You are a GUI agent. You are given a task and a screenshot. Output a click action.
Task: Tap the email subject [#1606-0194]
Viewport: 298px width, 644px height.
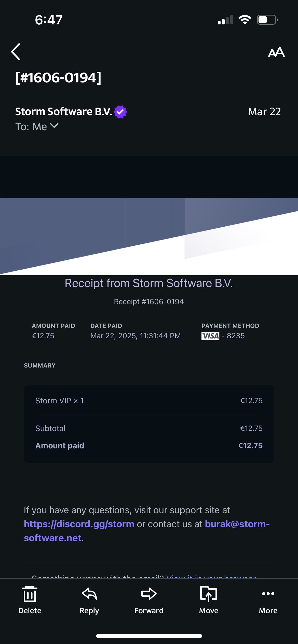pos(58,78)
